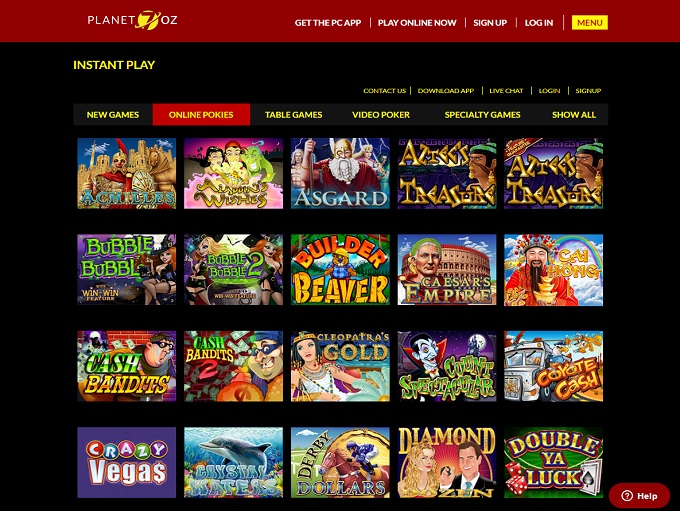This screenshot has height=511, width=680.
Task: Click the Planet 7 Oz logo
Action: 132,20
